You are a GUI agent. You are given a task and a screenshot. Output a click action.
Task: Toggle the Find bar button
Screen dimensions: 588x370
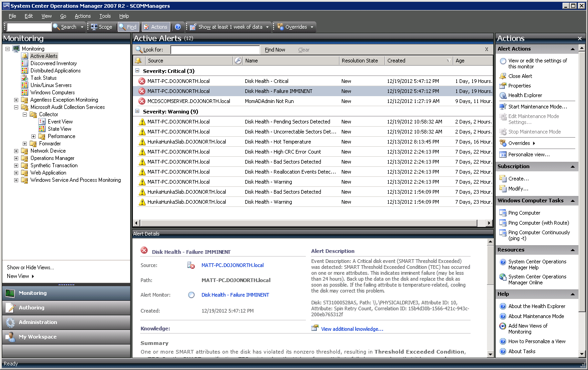pos(128,27)
